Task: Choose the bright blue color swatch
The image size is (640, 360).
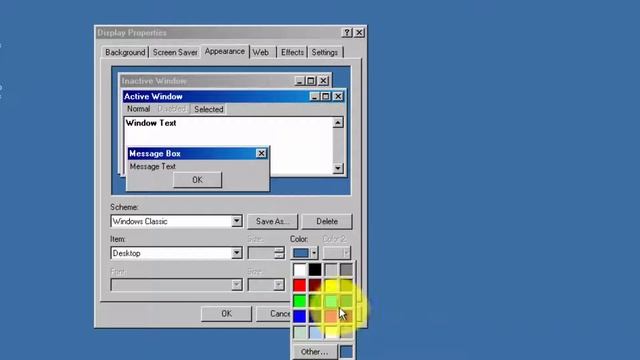Action: (x=300, y=316)
